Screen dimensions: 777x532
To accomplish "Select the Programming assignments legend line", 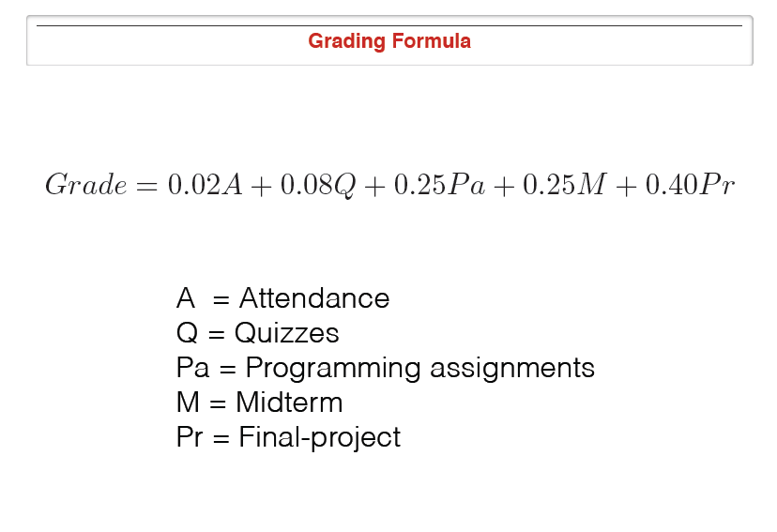I will (386, 369).
